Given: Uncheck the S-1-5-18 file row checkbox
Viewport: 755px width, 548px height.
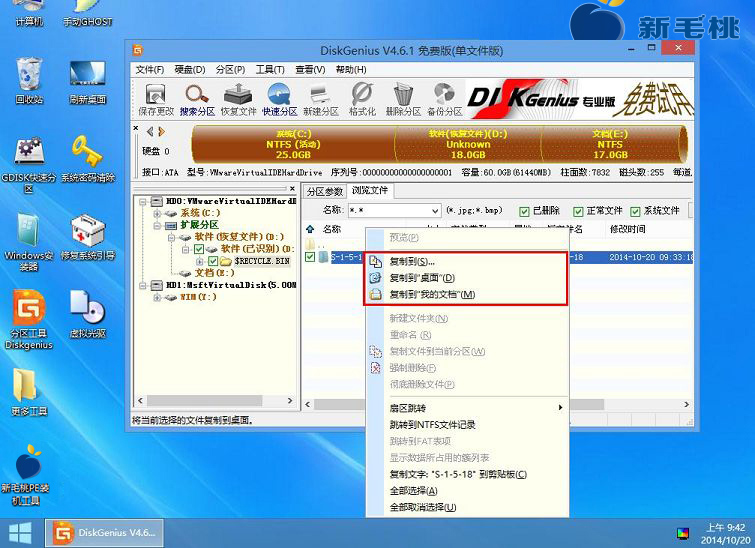Looking at the screenshot, I should (310, 257).
